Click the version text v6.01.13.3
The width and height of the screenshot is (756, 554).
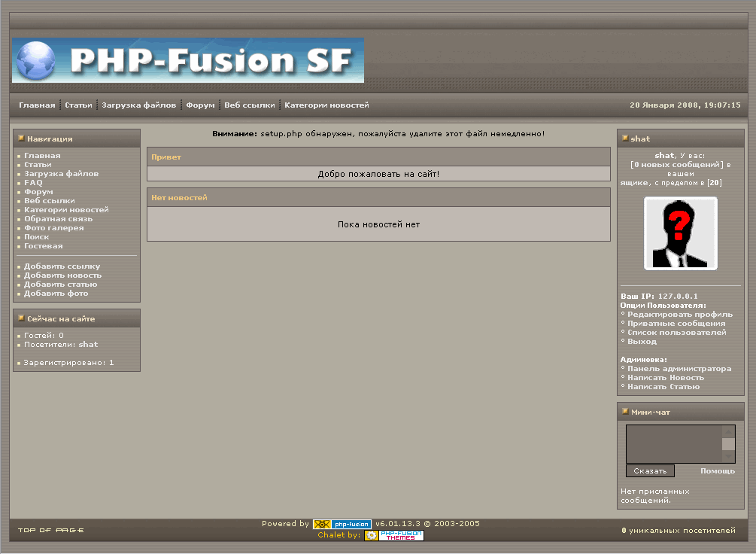tap(398, 524)
